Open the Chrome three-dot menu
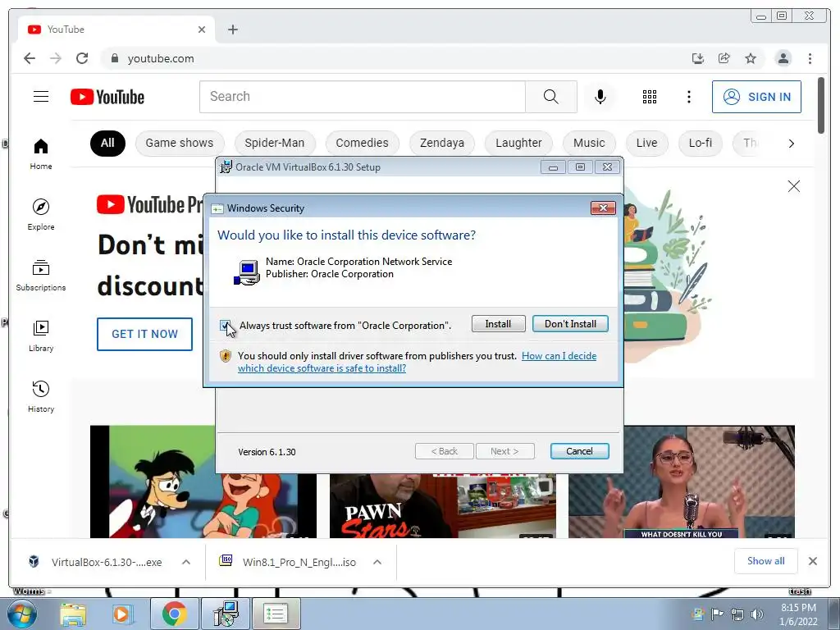The height and width of the screenshot is (630, 840). click(810, 58)
